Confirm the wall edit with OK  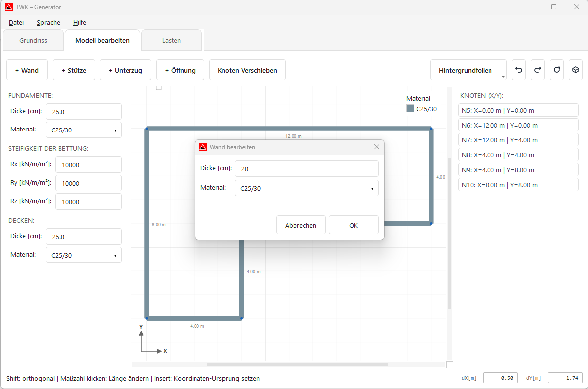click(353, 225)
